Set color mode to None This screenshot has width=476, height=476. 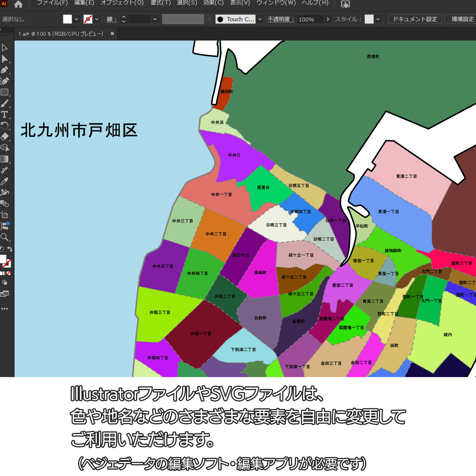pos(9,273)
